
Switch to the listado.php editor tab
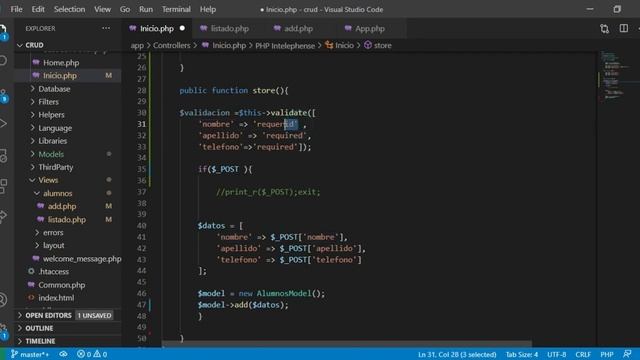[x=229, y=29]
